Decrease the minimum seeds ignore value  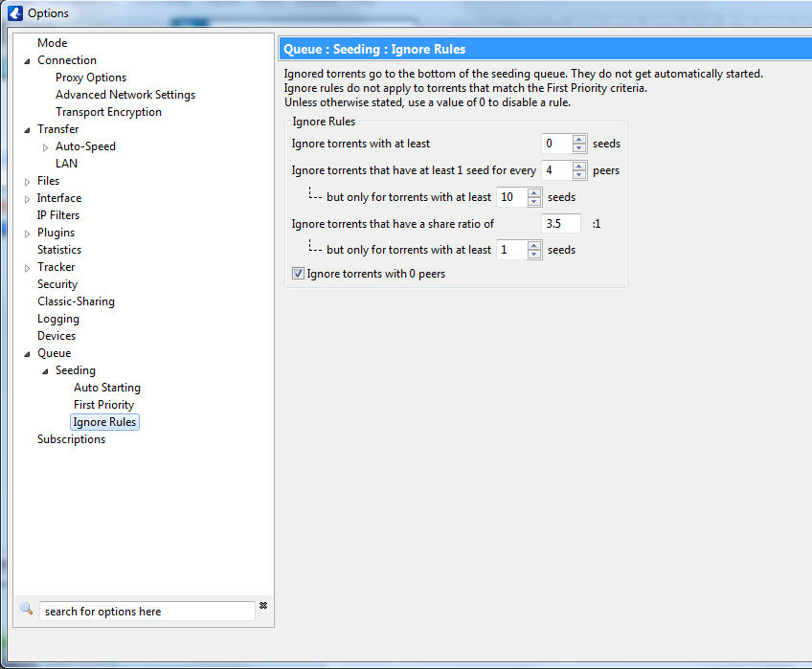[579, 147]
